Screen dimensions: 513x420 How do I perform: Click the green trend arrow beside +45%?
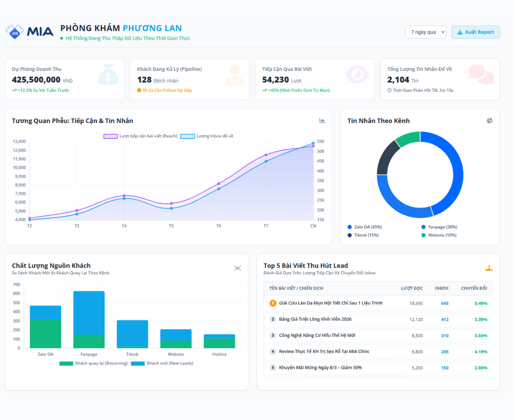click(x=264, y=90)
